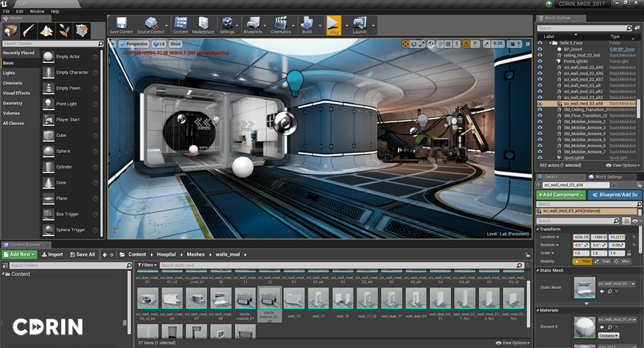The image size is (644, 348).
Task: Click Location X value field
Action: [581, 237]
